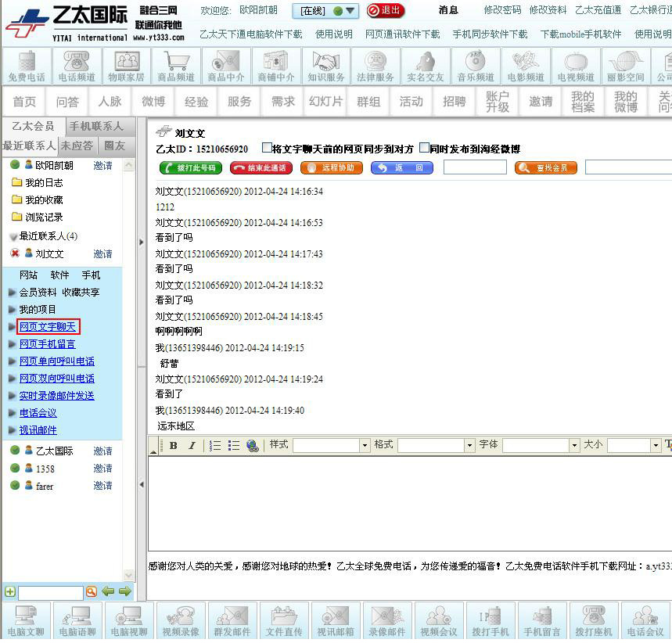Enable syncing webpage to the other party

(x=267, y=148)
